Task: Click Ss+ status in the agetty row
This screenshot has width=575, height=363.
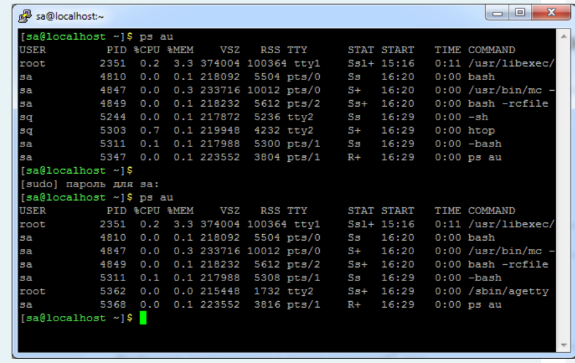Action: click(x=358, y=291)
